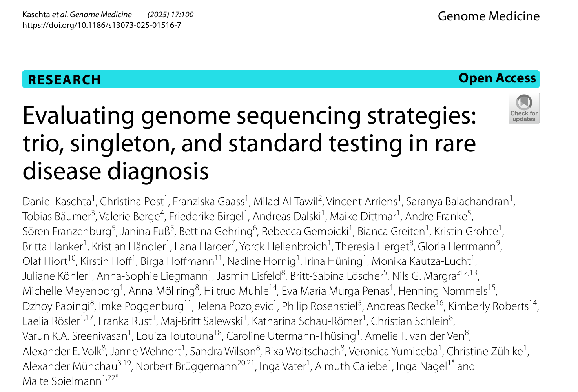
Task: Open the DOI link in the header
Action: coord(102,26)
